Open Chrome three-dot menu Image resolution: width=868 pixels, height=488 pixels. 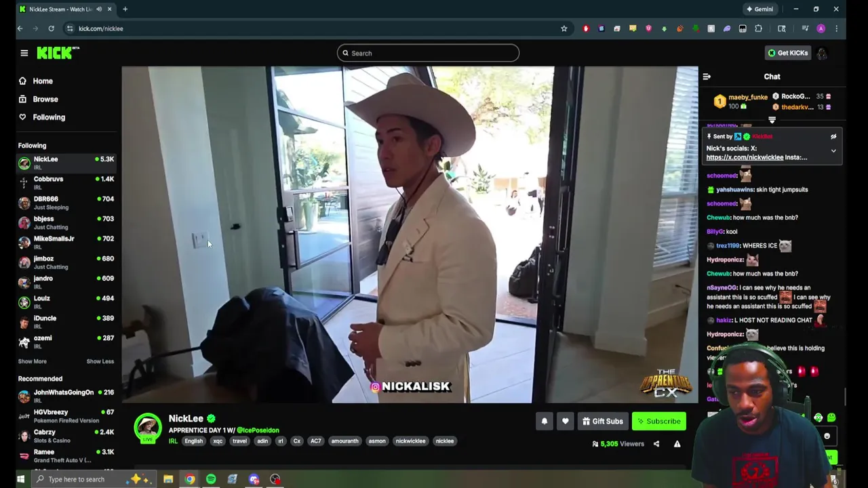[836, 28]
